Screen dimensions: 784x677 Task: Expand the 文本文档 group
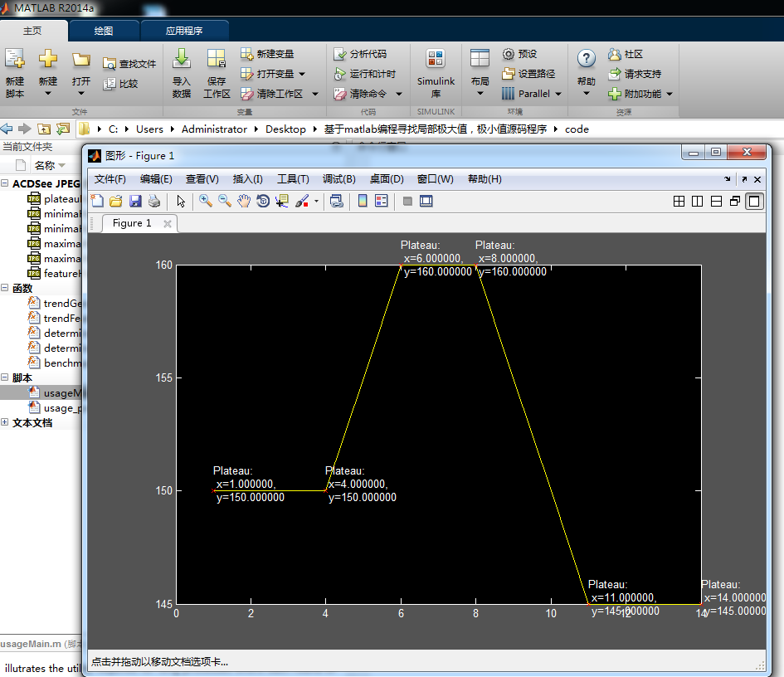pyautogui.click(x=4, y=422)
